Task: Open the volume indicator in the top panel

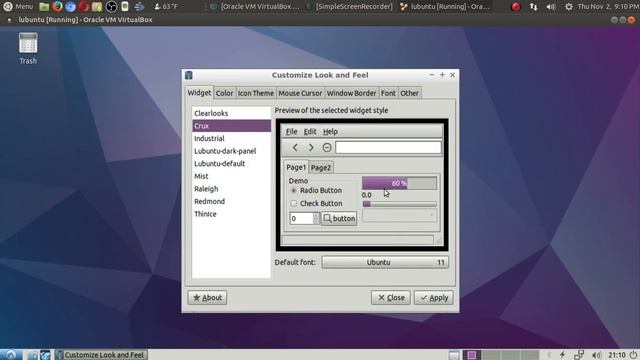Action: tap(551, 7)
